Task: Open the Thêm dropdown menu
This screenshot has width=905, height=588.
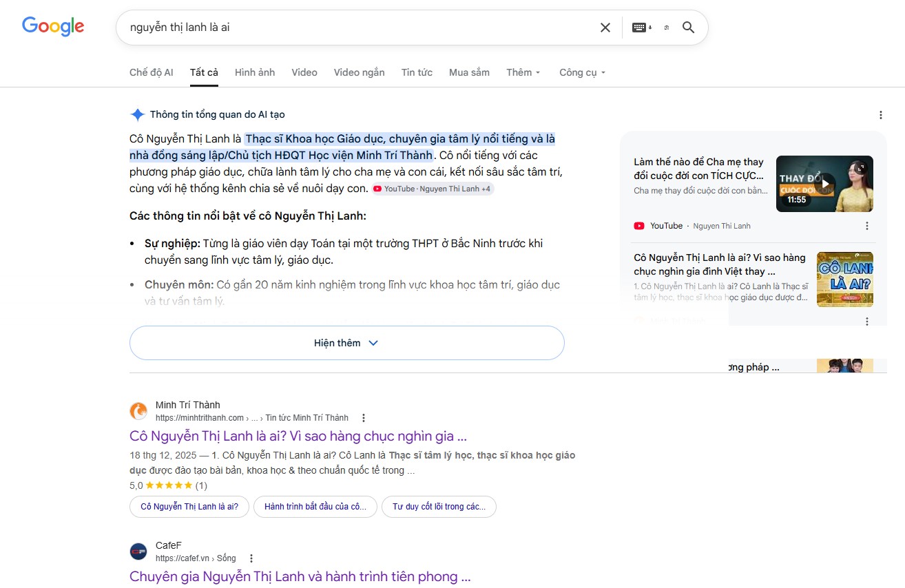Action: [523, 72]
